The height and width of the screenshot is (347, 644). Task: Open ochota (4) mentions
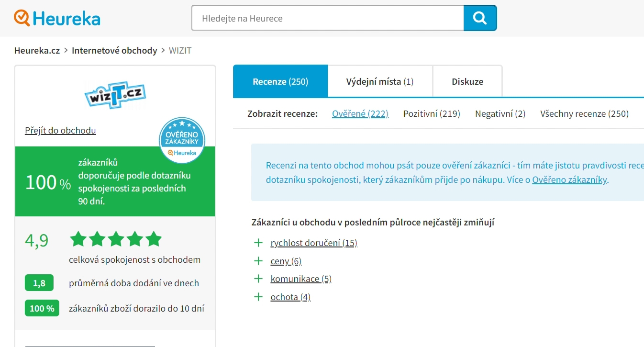coord(290,297)
